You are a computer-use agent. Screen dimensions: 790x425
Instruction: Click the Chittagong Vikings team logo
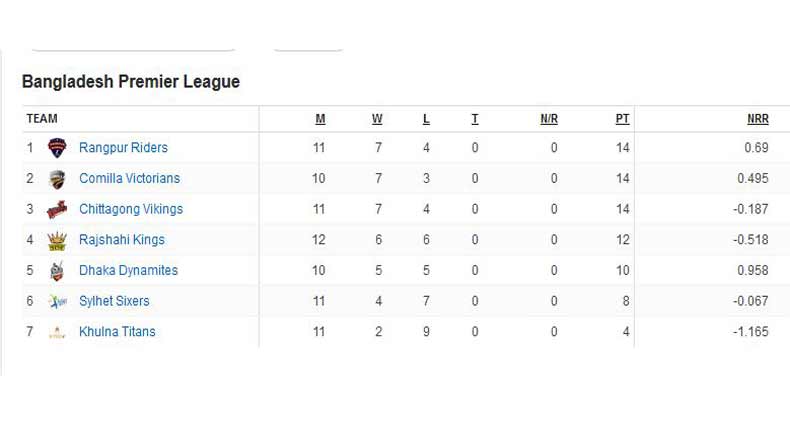pyautogui.click(x=57, y=210)
